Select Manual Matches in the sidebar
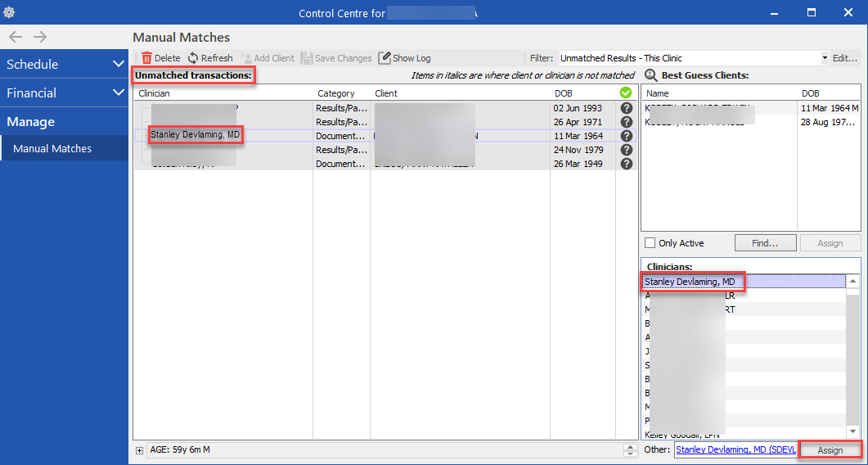The width and height of the screenshot is (868, 465). point(52,148)
